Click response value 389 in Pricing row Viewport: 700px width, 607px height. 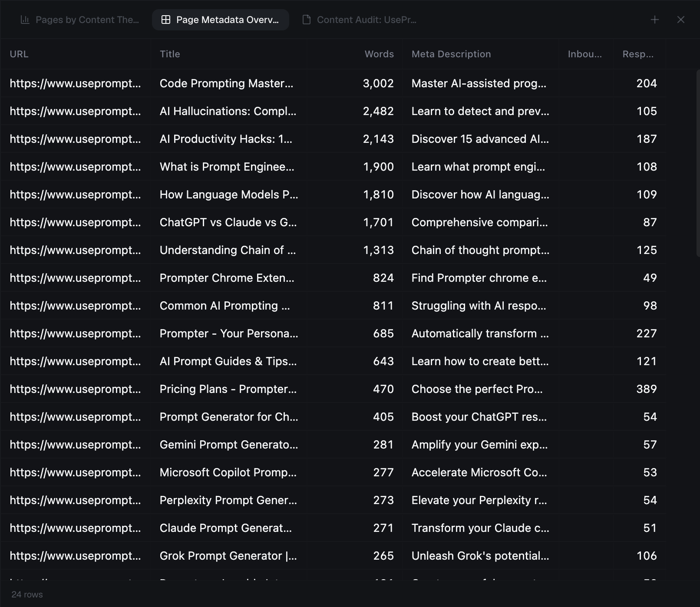[647, 389]
